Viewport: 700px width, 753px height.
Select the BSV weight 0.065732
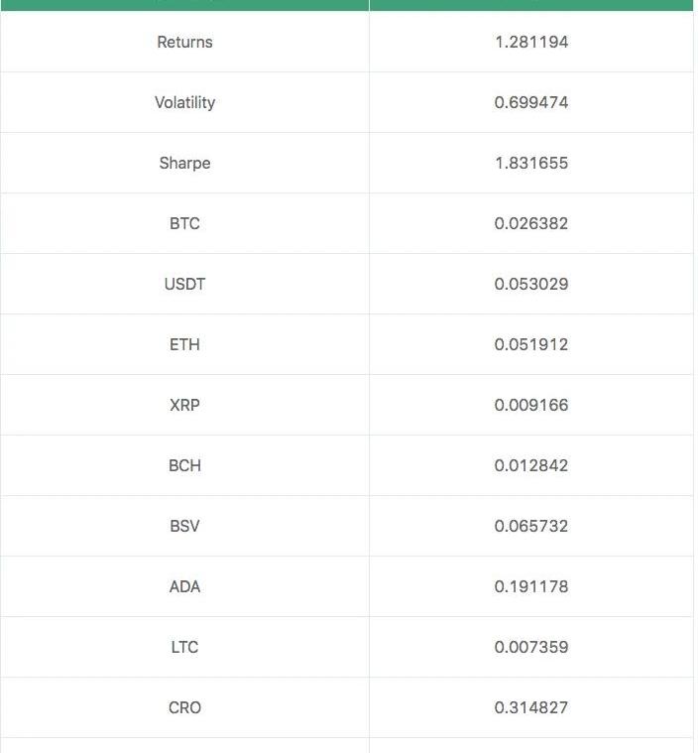(530, 526)
